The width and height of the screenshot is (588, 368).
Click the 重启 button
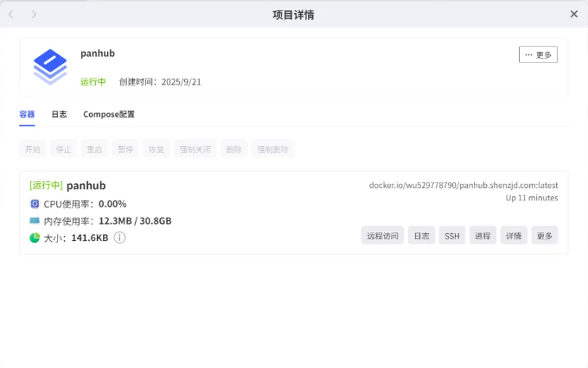pos(94,149)
